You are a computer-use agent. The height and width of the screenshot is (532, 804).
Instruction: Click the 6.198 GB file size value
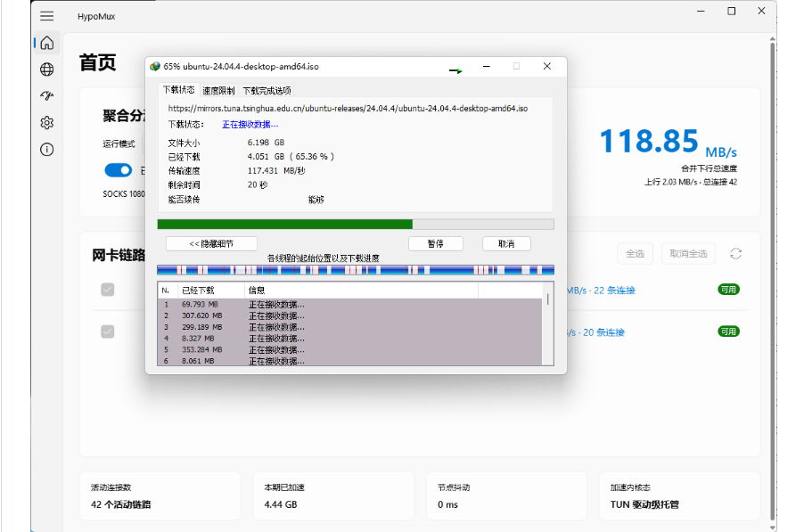(266, 143)
